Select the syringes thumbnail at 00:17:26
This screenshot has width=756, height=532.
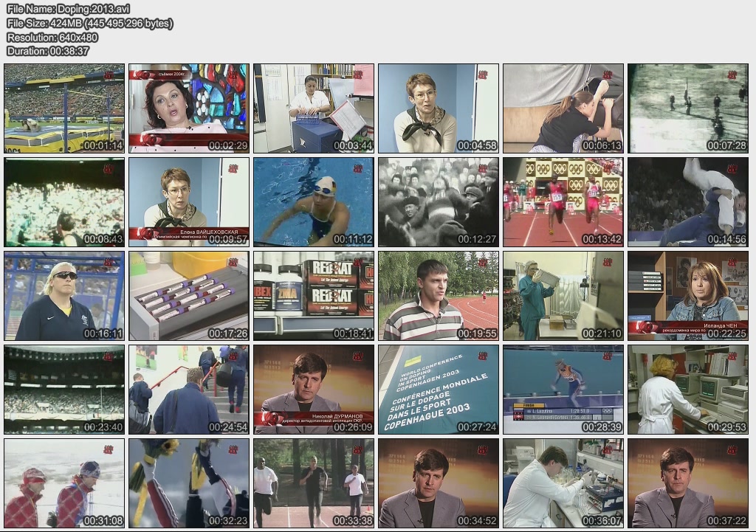click(189, 295)
